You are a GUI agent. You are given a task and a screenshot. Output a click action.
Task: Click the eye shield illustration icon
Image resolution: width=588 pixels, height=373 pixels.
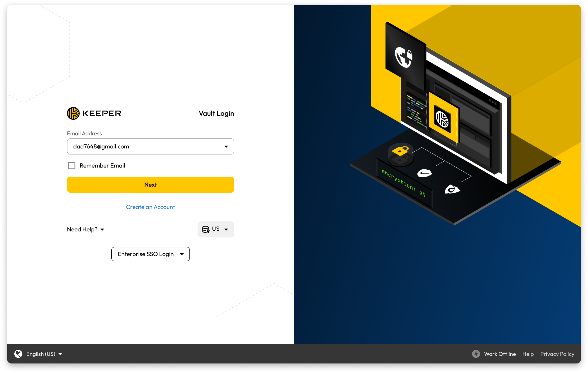[x=452, y=190]
